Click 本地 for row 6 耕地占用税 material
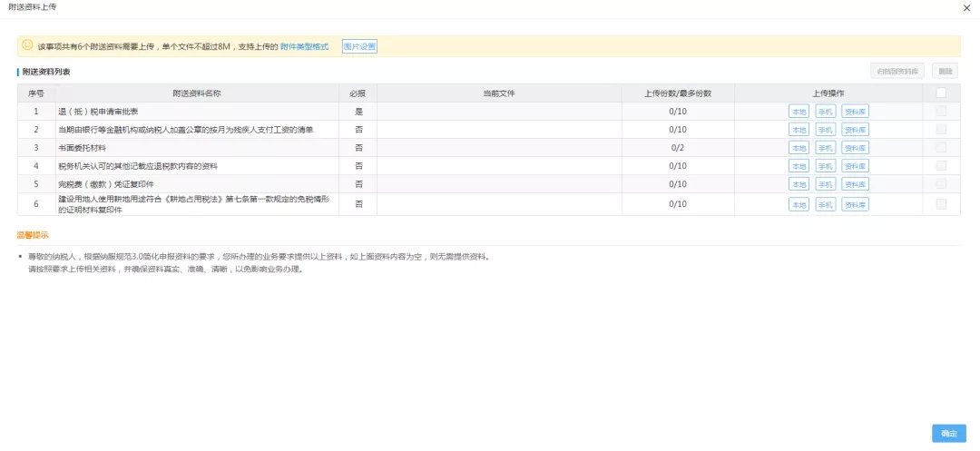The width and height of the screenshot is (980, 451). 799,205
